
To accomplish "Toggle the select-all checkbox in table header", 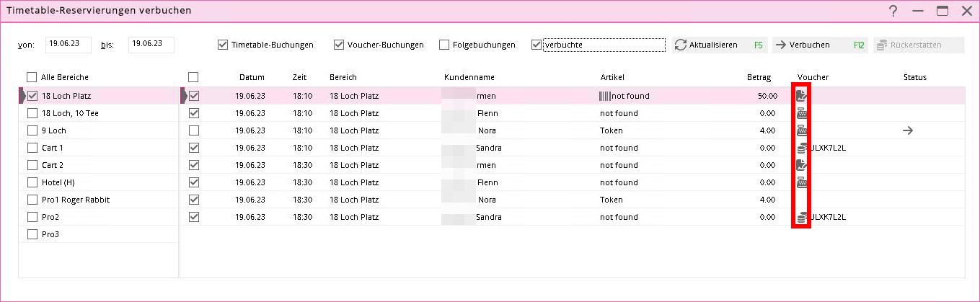I will click(193, 77).
